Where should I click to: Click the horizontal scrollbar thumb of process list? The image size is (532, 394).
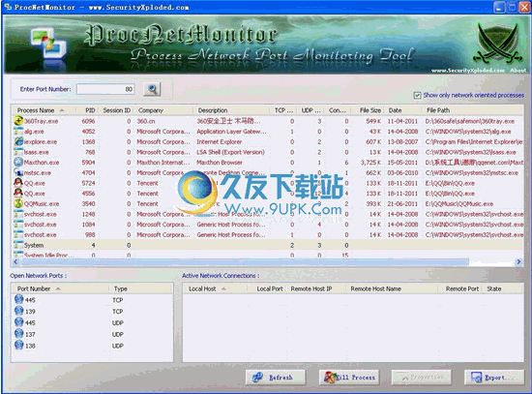coord(244,262)
